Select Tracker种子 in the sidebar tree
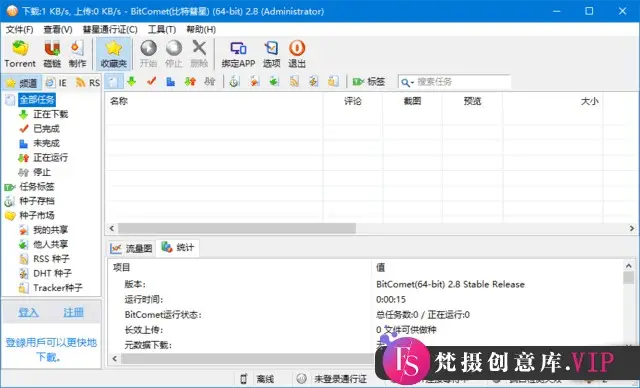This screenshot has height=388, width=640. [x=58, y=288]
